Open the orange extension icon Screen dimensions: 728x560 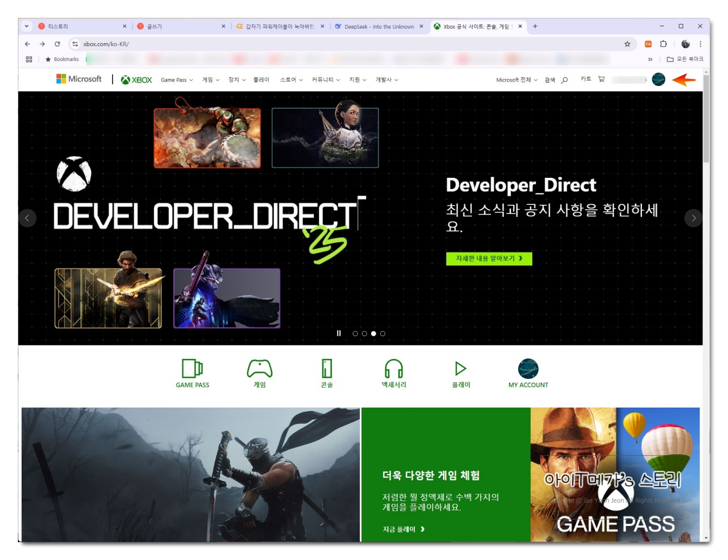(648, 44)
